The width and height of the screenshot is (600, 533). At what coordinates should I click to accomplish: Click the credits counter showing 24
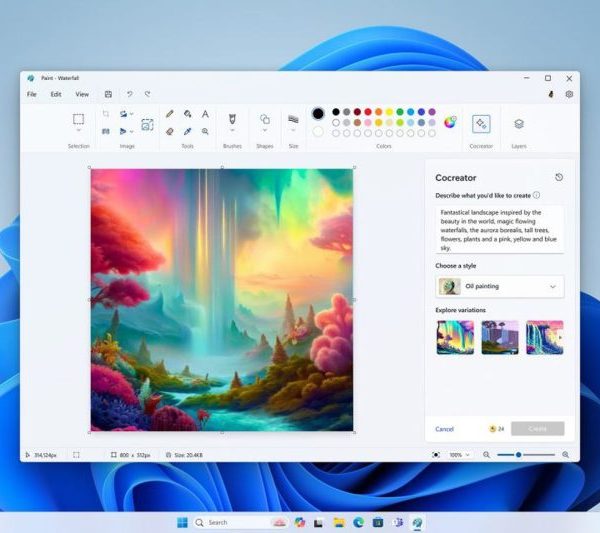(497, 429)
